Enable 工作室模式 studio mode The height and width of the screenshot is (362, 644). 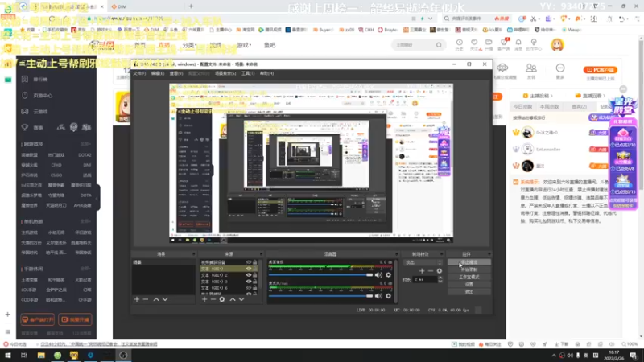click(x=469, y=277)
